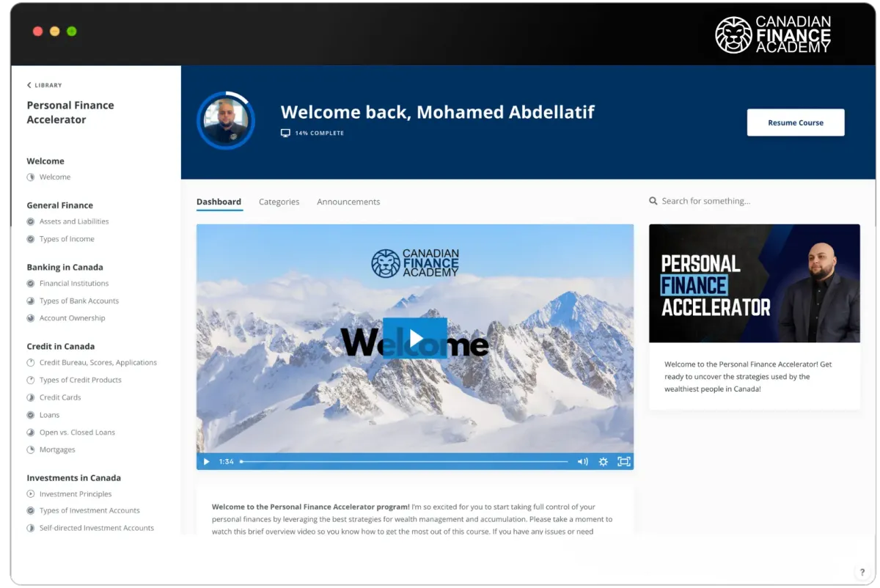Click the play icon beside Investment Principles
Image resolution: width=880 pixels, height=588 pixels.
31,494
